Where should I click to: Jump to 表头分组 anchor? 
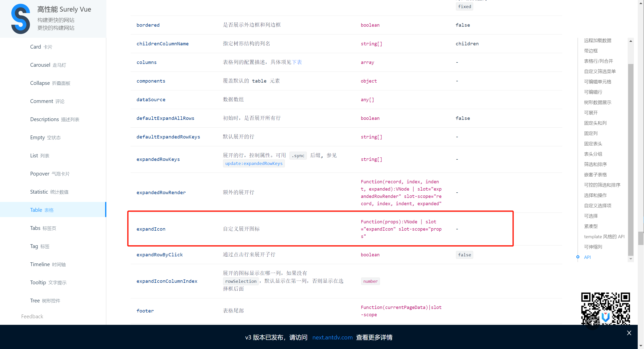tap(593, 154)
